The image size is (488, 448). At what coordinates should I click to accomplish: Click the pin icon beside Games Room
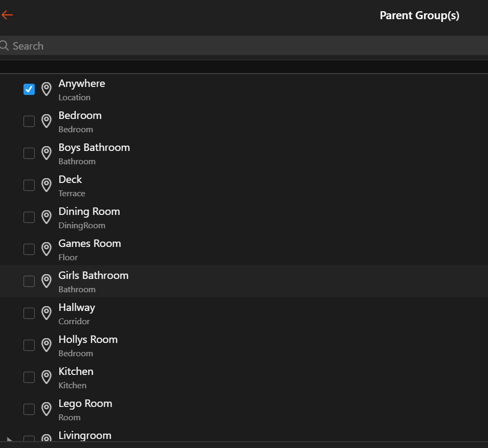coord(46,249)
